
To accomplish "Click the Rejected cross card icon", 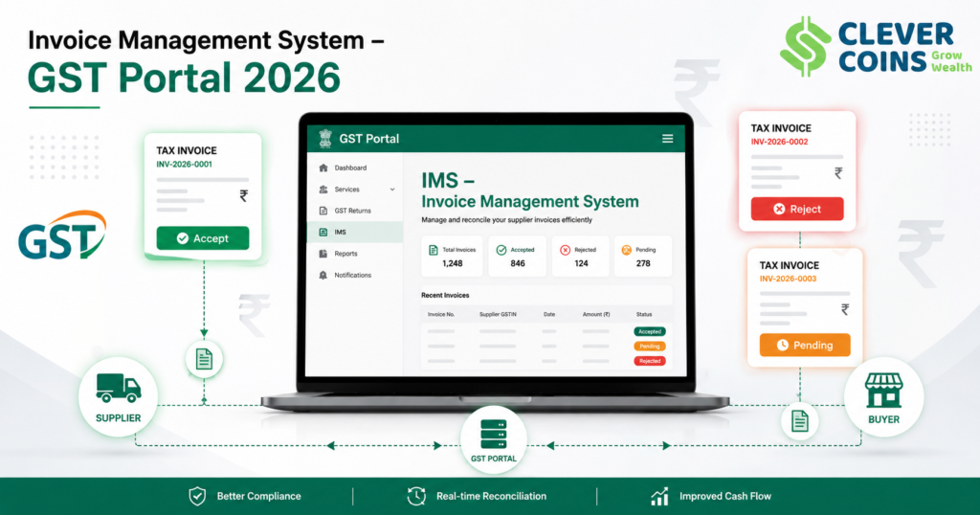I will point(565,250).
